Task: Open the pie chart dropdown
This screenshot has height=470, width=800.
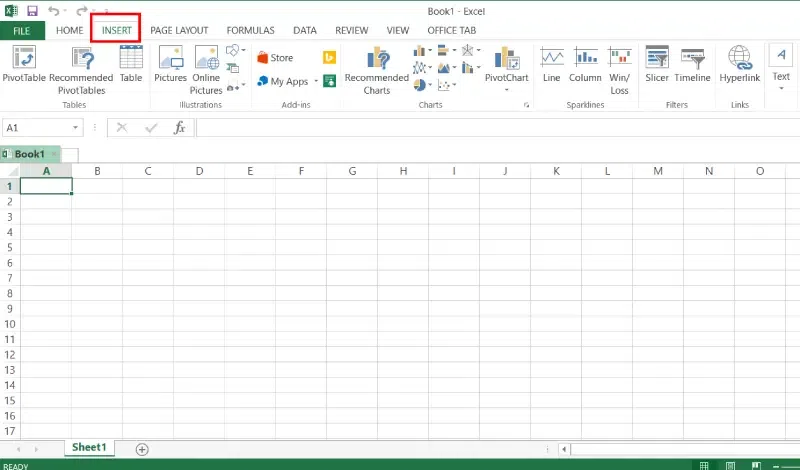Action: (422, 85)
